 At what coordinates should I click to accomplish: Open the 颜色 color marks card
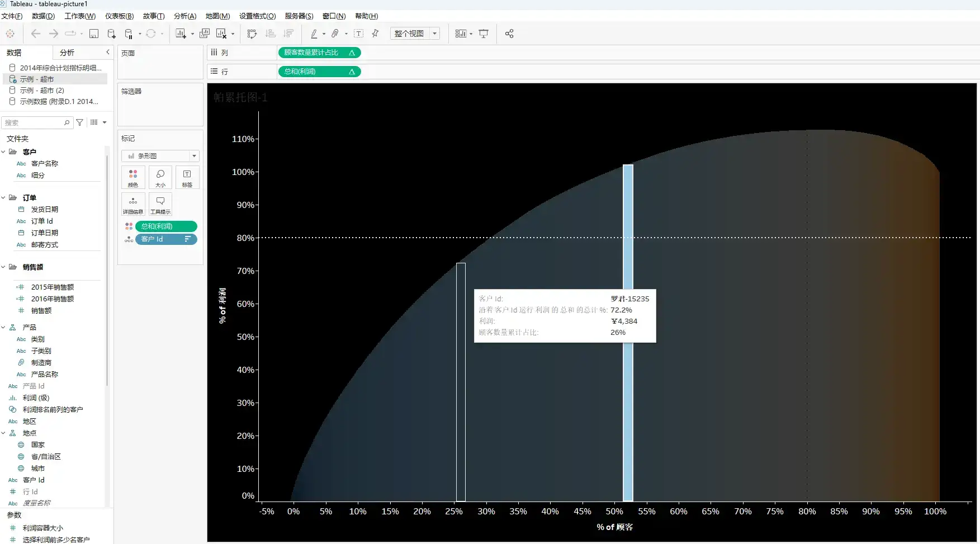tap(133, 177)
